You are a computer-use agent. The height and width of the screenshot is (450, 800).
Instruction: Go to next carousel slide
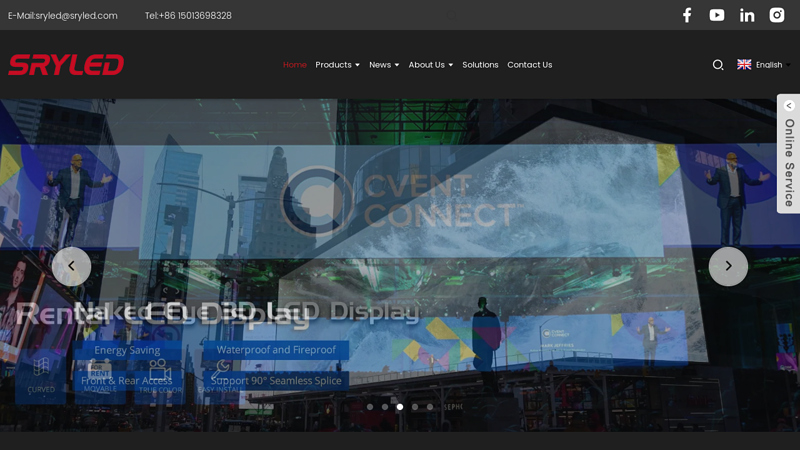point(728,266)
